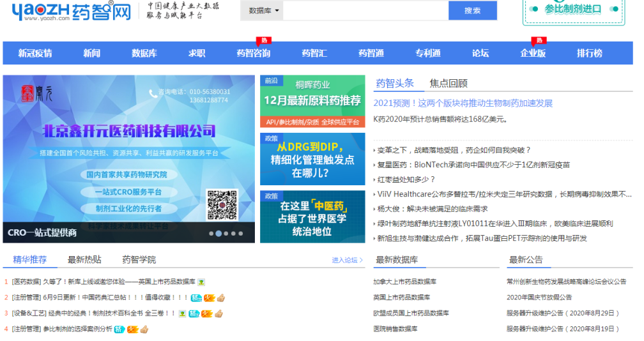Open 药智汇 in the navigation bar

click(314, 53)
